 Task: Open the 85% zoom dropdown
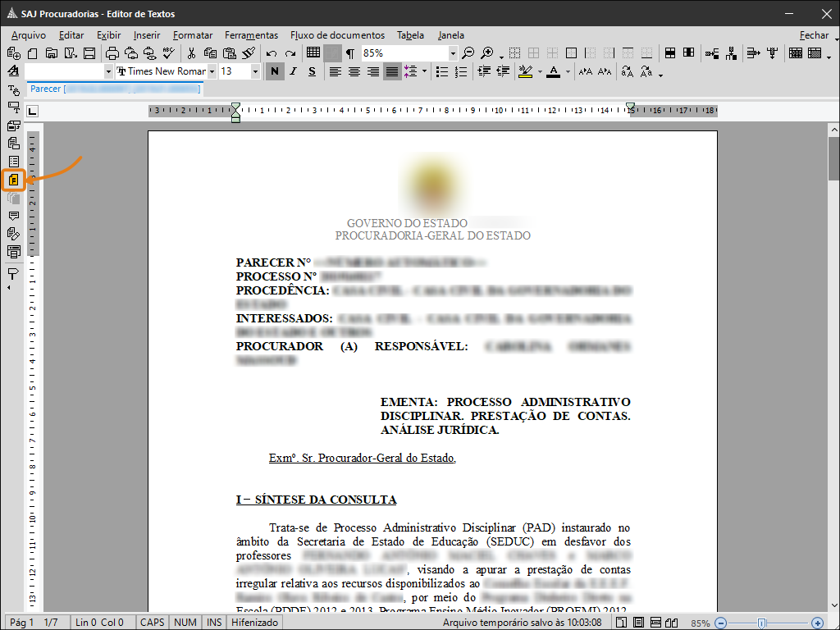453,53
